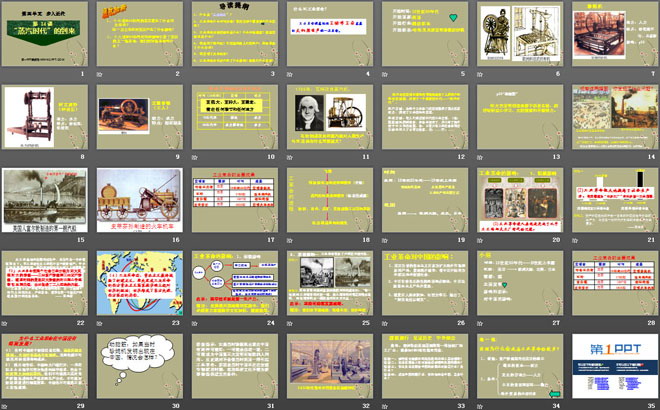The height and width of the screenshot is (410, 660).
Task: Click the animation star icon under slide 10
Action: [195, 157]
